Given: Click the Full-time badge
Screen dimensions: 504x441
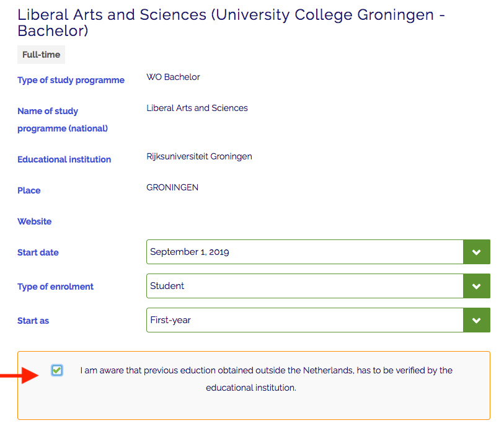Looking at the screenshot, I should [x=41, y=55].
